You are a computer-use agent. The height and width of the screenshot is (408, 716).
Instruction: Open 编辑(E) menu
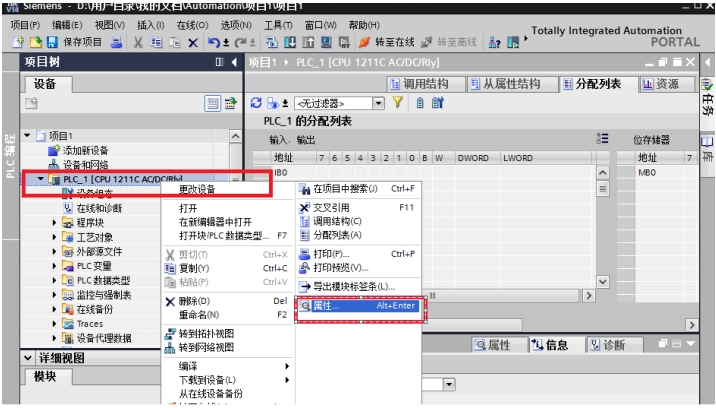click(67, 25)
